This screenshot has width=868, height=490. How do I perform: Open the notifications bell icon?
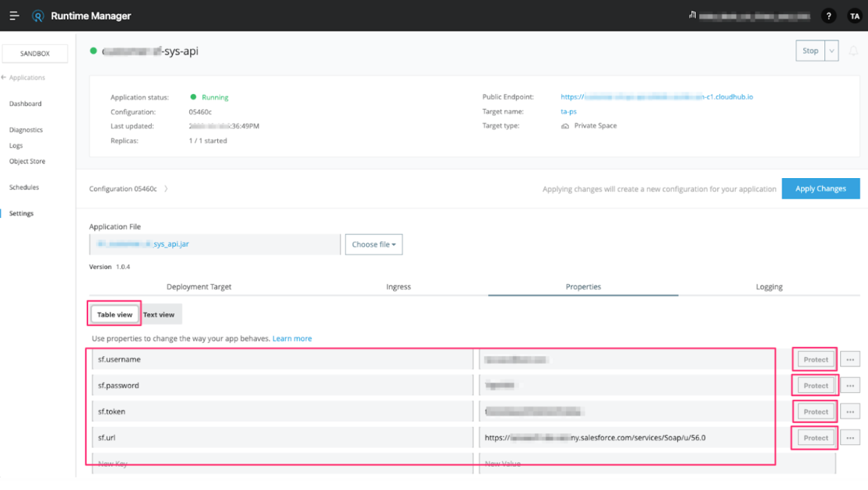click(853, 50)
